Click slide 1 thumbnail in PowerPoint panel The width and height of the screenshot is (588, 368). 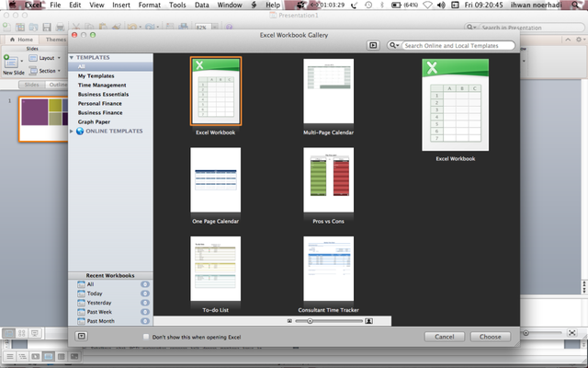[x=44, y=120]
